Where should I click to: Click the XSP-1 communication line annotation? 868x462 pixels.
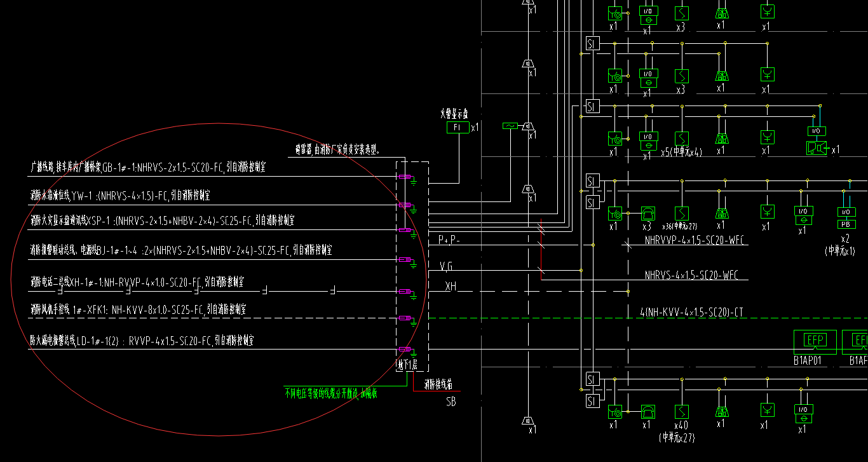pyautogui.click(x=162, y=221)
